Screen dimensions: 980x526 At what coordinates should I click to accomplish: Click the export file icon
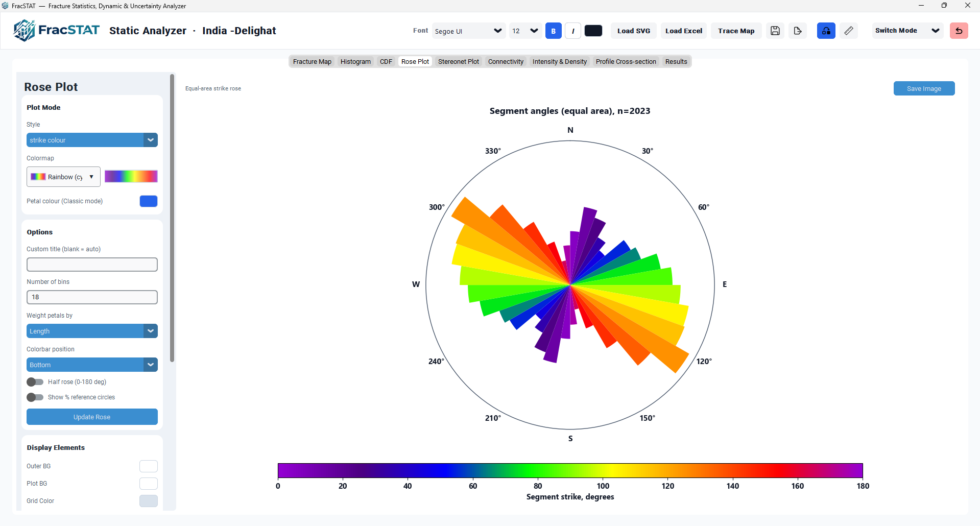(798, 31)
